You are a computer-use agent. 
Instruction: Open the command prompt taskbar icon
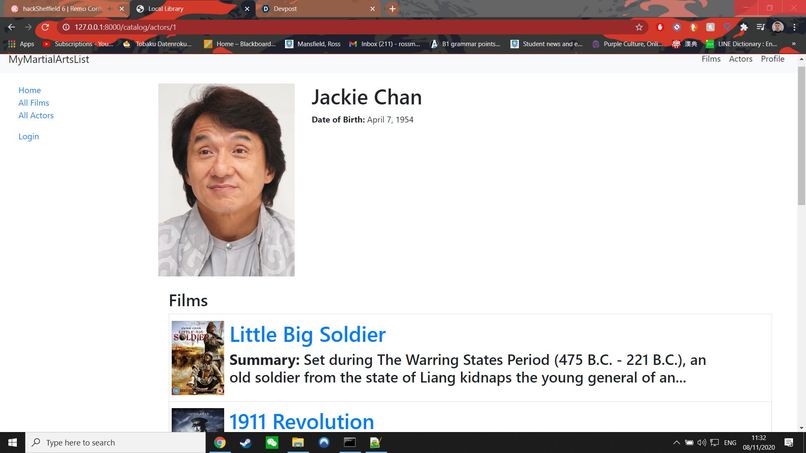[x=350, y=442]
